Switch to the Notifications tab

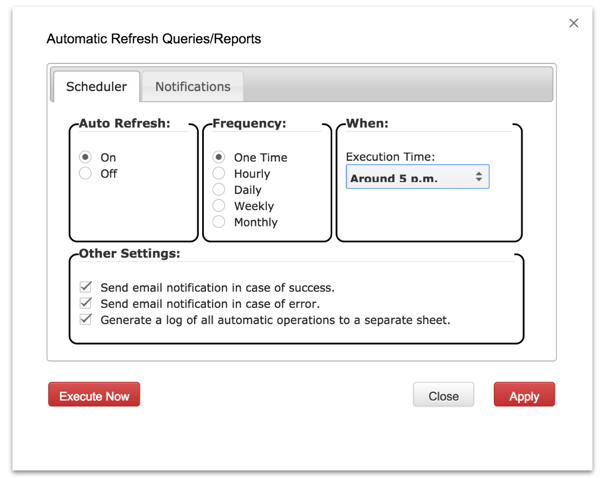[x=192, y=86]
